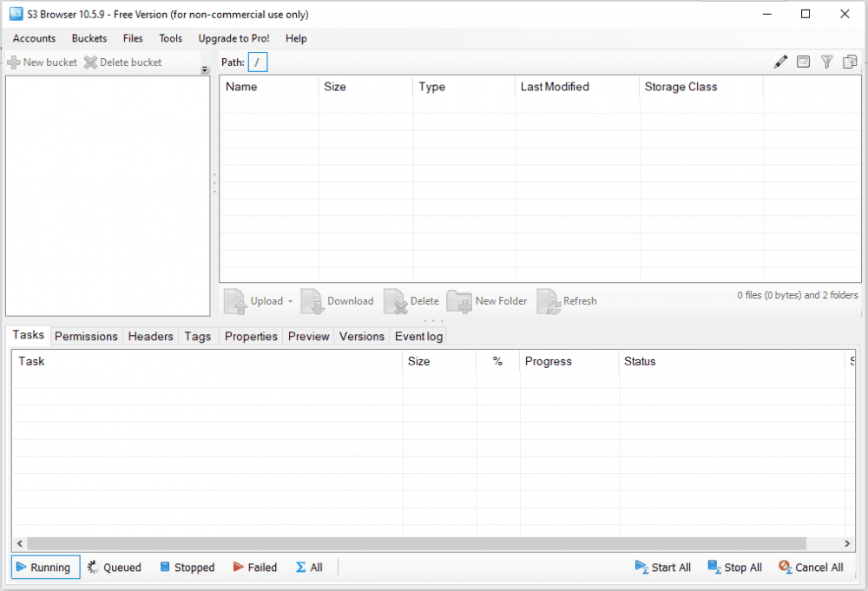Create a New Folder using its toolbar icon
Screen dimensions: 868x591
click(457, 301)
